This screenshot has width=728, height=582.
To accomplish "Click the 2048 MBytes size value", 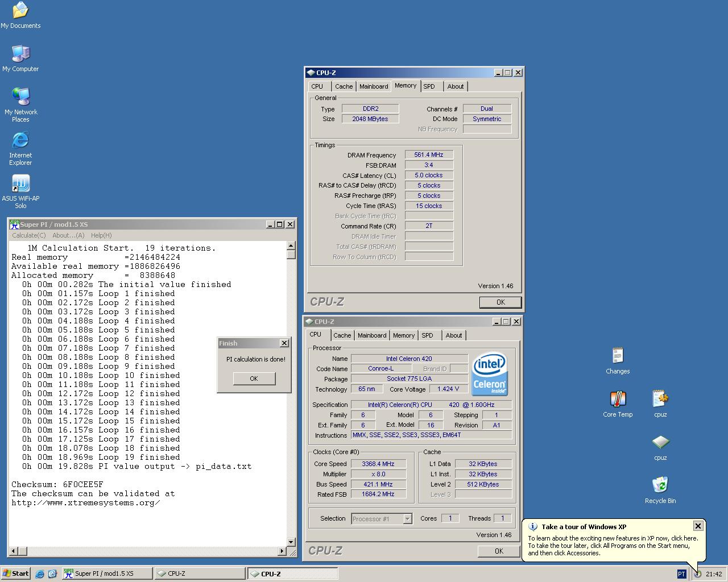I will tap(370, 119).
